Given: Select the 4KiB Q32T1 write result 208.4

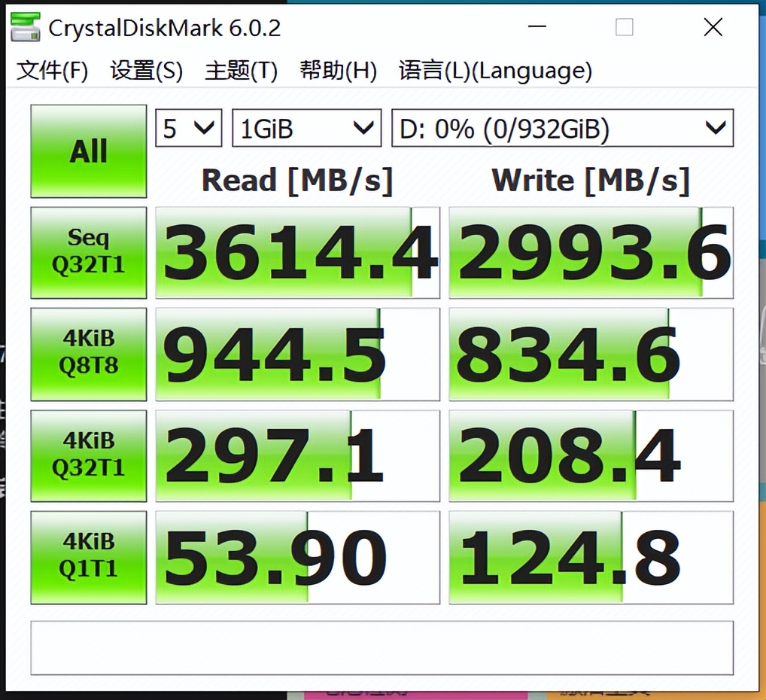Looking at the screenshot, I should coord(591,455).
